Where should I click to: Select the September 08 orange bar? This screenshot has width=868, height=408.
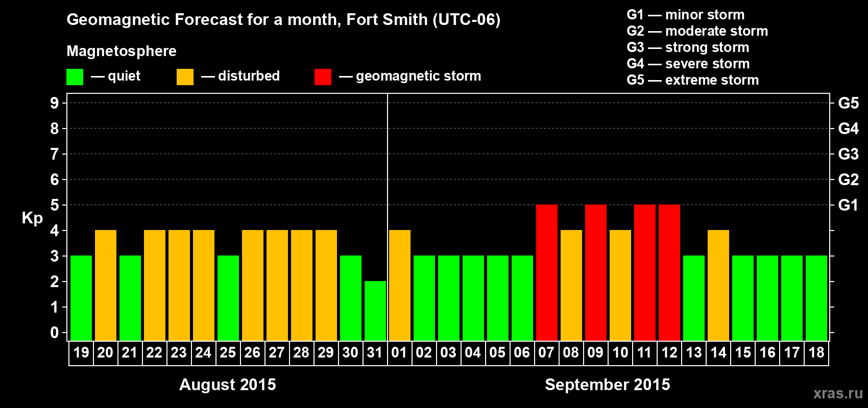(x=571, y=285)
